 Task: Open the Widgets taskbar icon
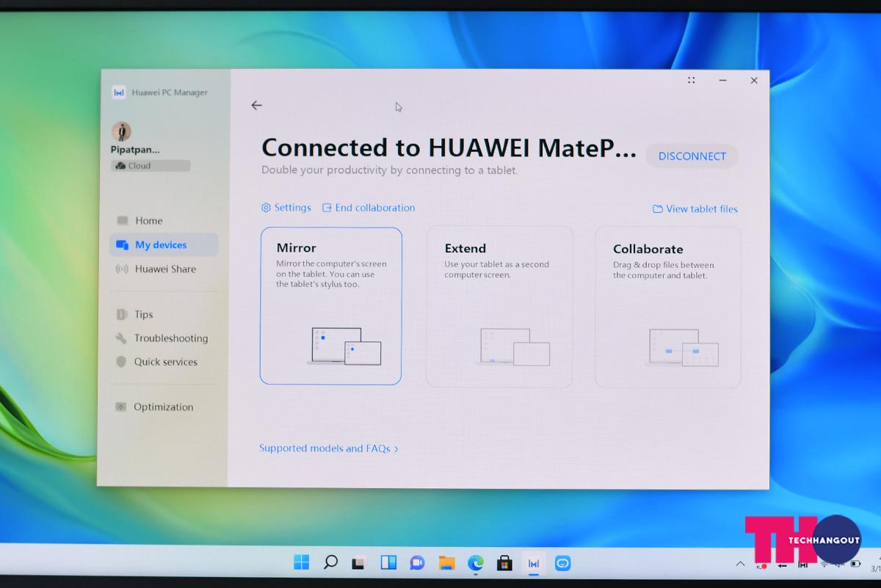(x=388, y=563)
